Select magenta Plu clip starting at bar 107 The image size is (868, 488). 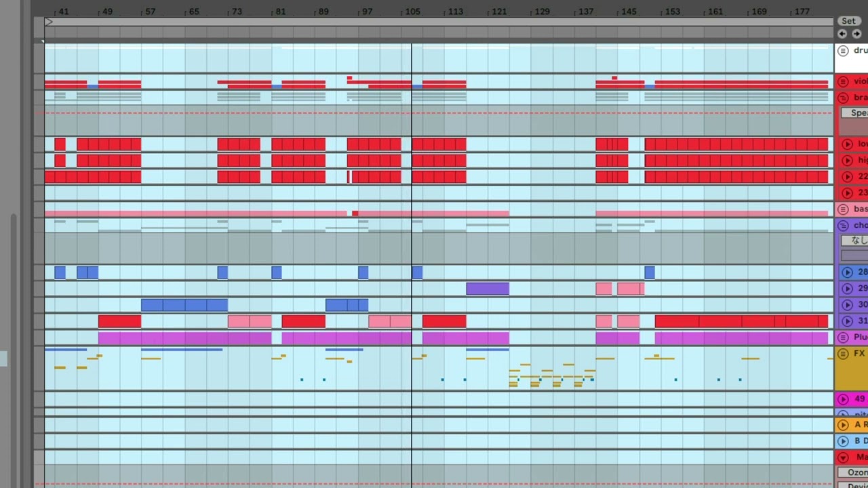click(466, 338)
